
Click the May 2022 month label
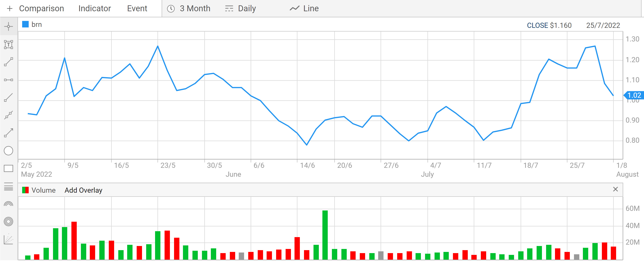tap(37, 174)
